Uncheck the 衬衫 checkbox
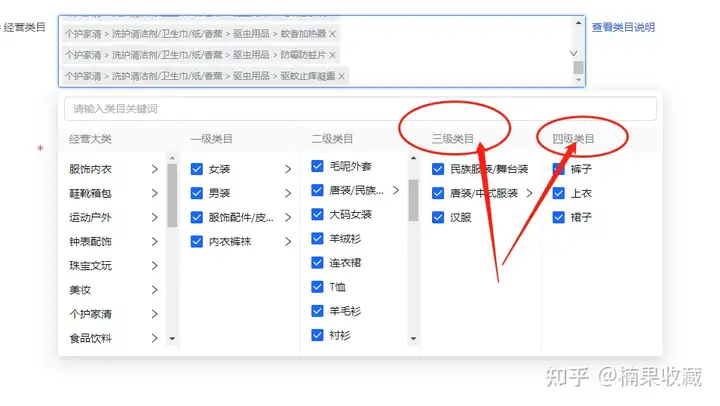This screenshot has height=406, width=720. tap(317, 335)
